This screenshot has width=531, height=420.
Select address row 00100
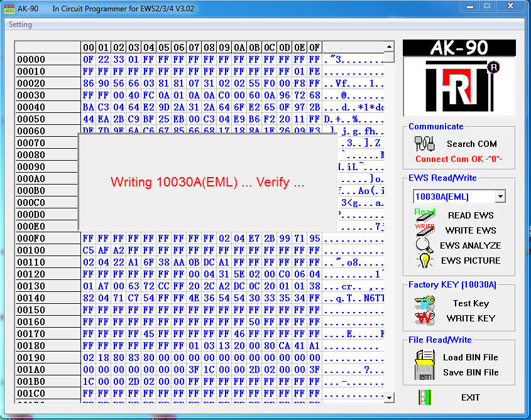(48, 250)
